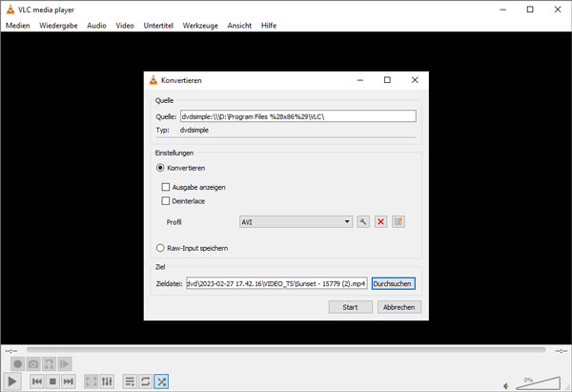Click the Zieldatei path field
Image resolution: width=572 pixels, height=392 pixels.
(x=276, y=283)
